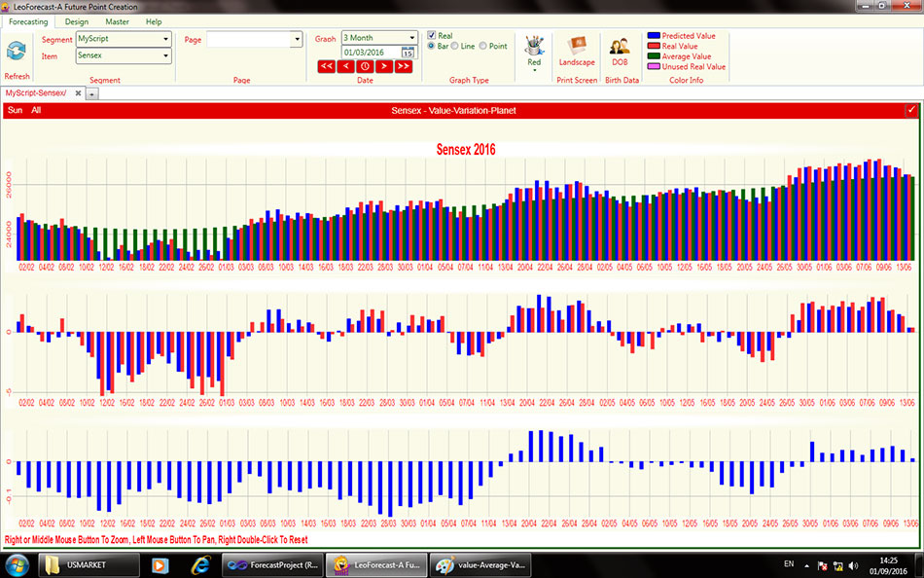
Task: Open the Item dropdown showing Sensex
Action: pos(124,55)
